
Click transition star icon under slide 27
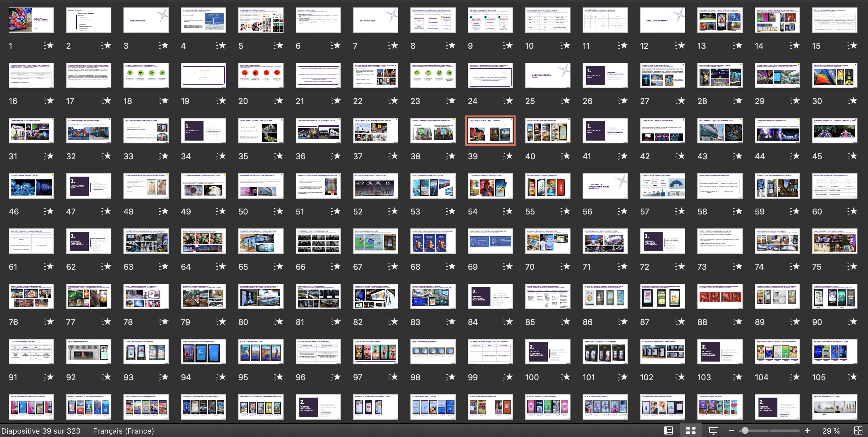pyautogui.click(x=680, y=101)
